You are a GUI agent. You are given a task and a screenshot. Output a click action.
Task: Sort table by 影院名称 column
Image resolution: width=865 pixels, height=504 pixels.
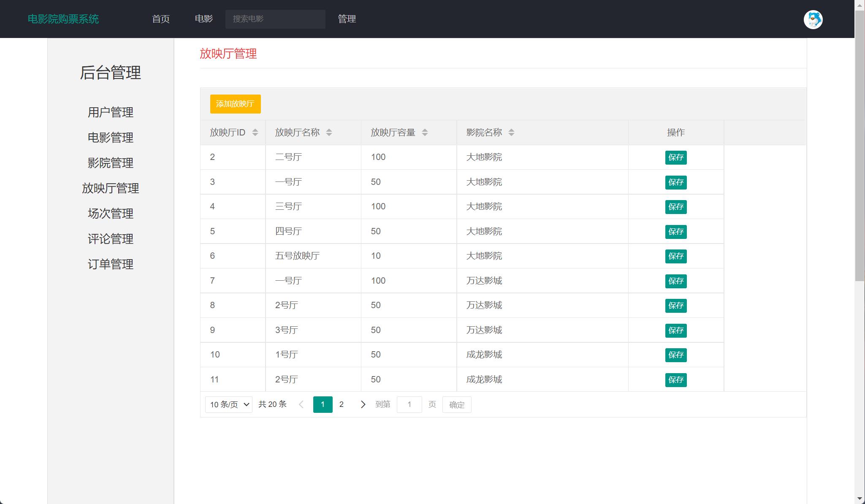pyautogui.click(x=511, y=132)
